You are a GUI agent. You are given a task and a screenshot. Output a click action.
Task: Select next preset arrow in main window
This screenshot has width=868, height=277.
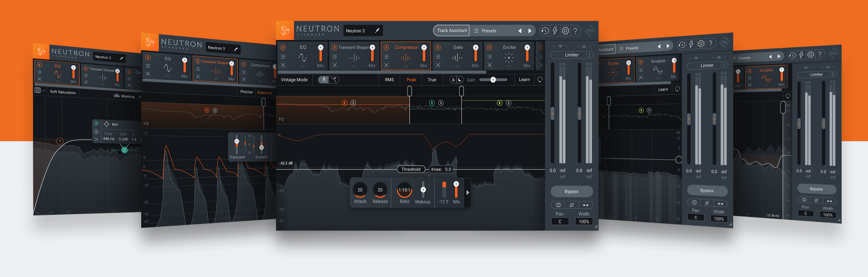tap(530, 31)
